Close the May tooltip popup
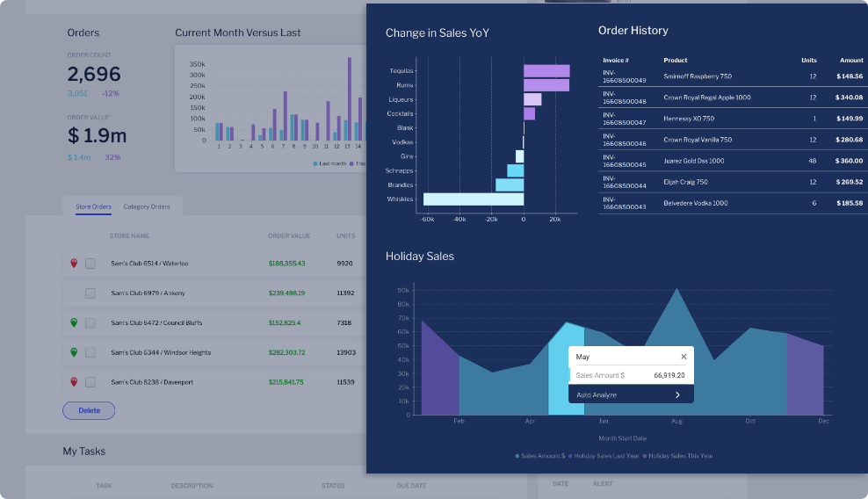868x499 pixels. click(x=684, y=357)
